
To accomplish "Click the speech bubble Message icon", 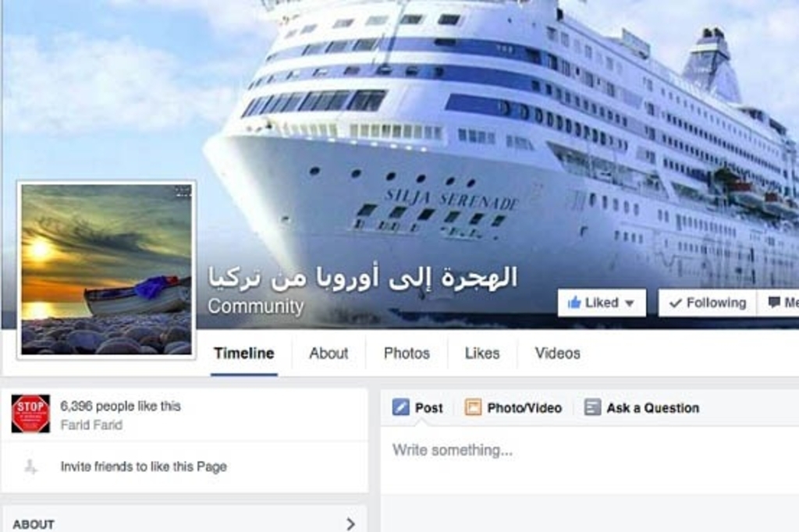I will pos(774,303).
